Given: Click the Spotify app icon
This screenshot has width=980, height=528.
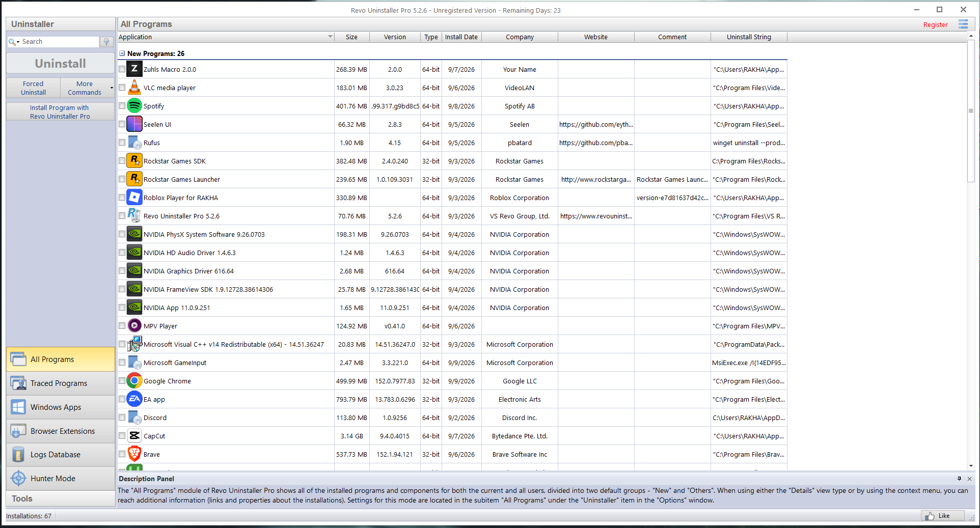Looking at the screenshot, I should coord(134,106).
